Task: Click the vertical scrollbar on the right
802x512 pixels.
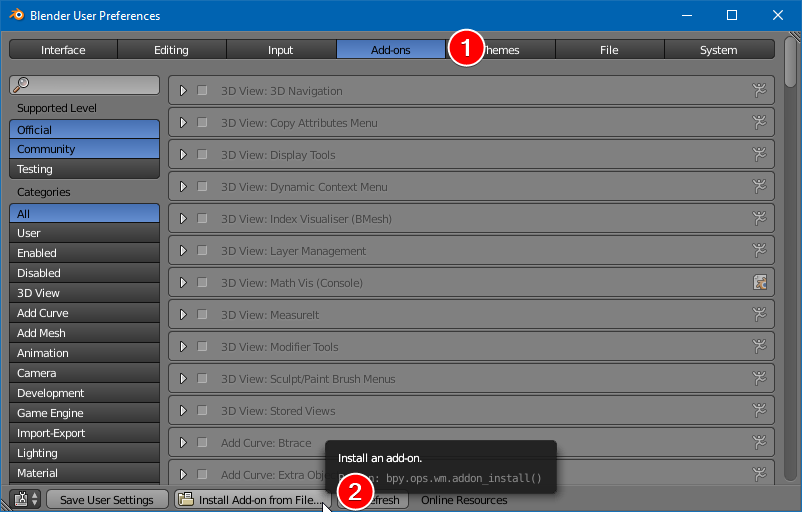Action: pyautogui.click(x=791, y=61)
